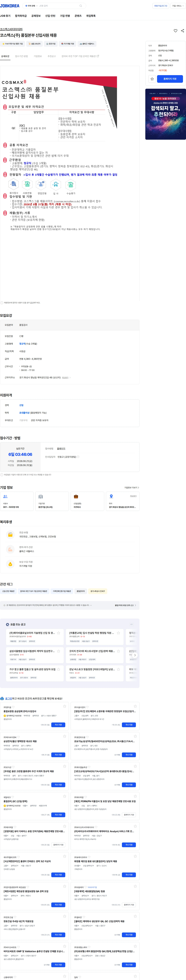Click 즉시 지원 on 품질보증팀 공급업체 posting
Viewport: 186px width, 980px height.
tap(58, 725)
